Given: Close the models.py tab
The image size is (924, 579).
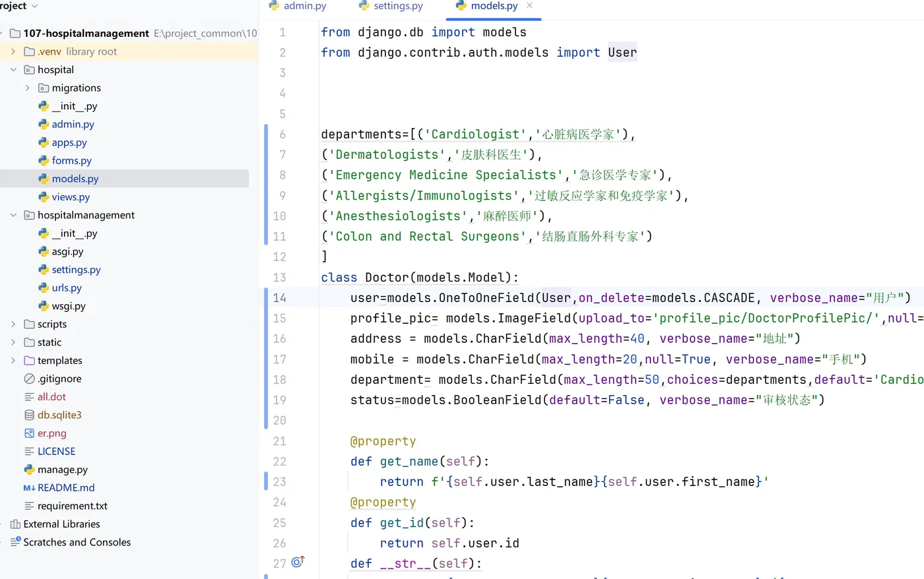Looking at the screenshot, I should [529, 6].
